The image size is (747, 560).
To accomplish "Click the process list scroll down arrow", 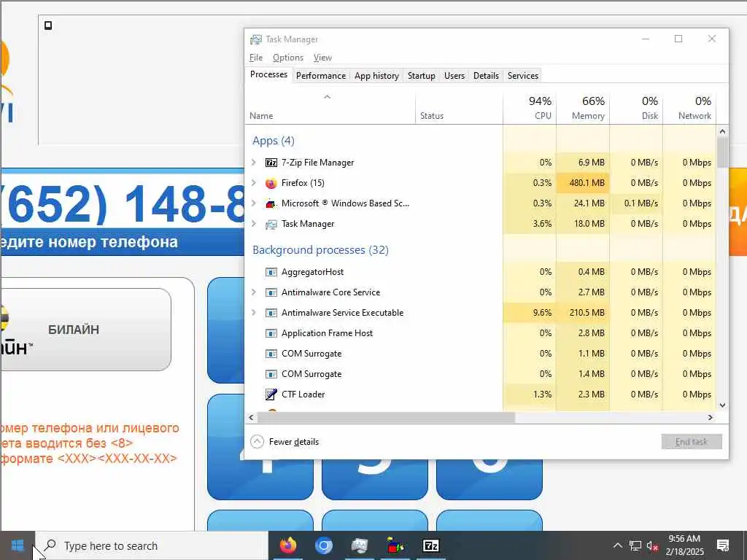I will (722, 405).
